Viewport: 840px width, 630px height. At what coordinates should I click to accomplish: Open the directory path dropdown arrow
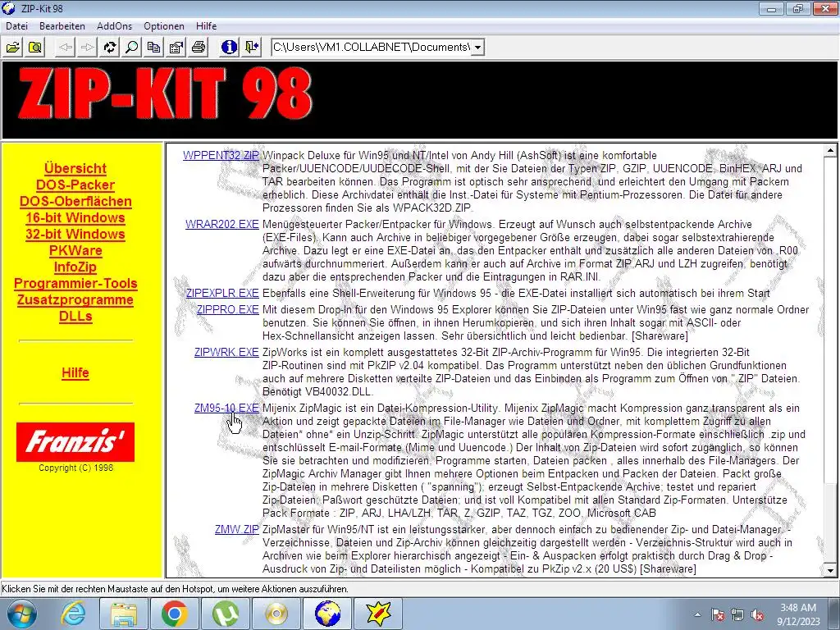point(478,47)
